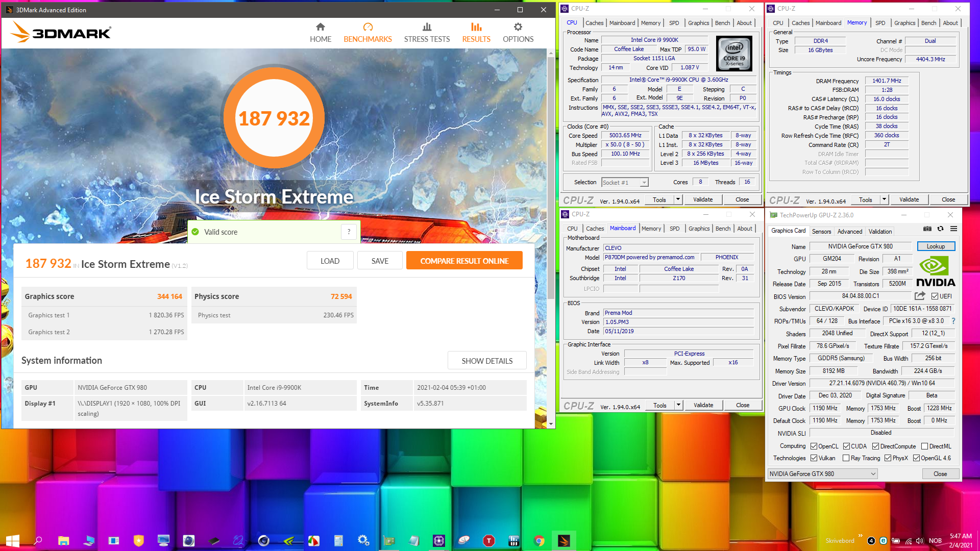Open taskbar search magnifier
This screenshot has width=980, height=551.
(38, 540)
